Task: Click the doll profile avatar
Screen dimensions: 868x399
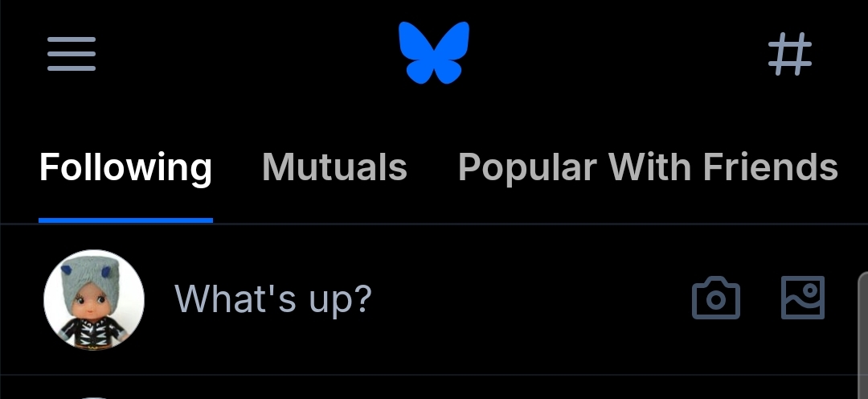Action: click(94, 299)
